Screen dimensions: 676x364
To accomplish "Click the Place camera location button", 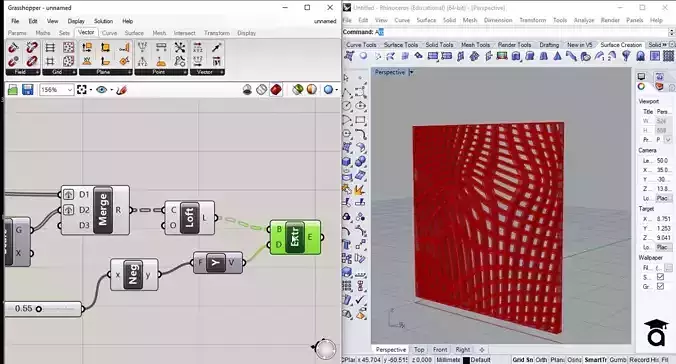I will 662,198.
